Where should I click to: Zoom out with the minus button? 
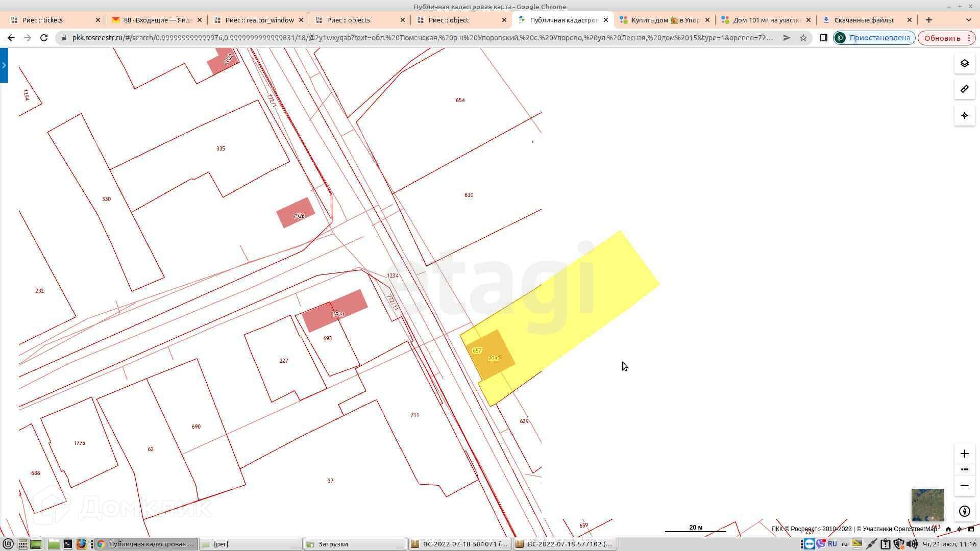click(964, 486)
